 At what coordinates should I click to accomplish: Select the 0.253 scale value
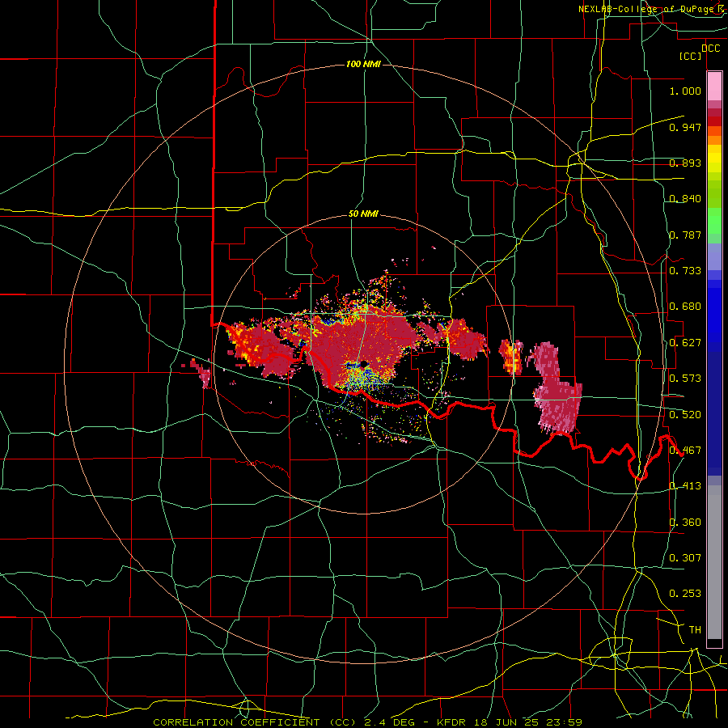[x=685, y=594]
